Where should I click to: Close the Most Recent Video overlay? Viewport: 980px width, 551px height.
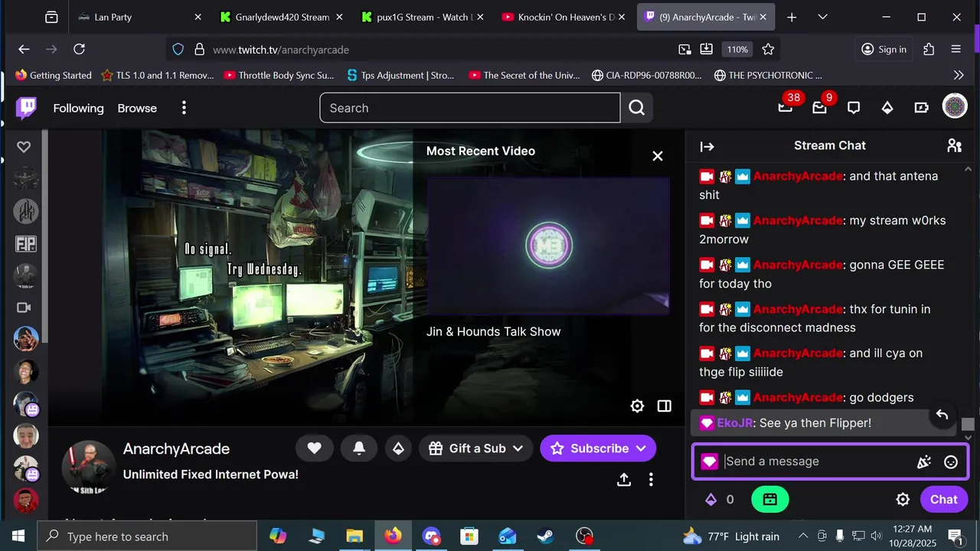[658, 156]
